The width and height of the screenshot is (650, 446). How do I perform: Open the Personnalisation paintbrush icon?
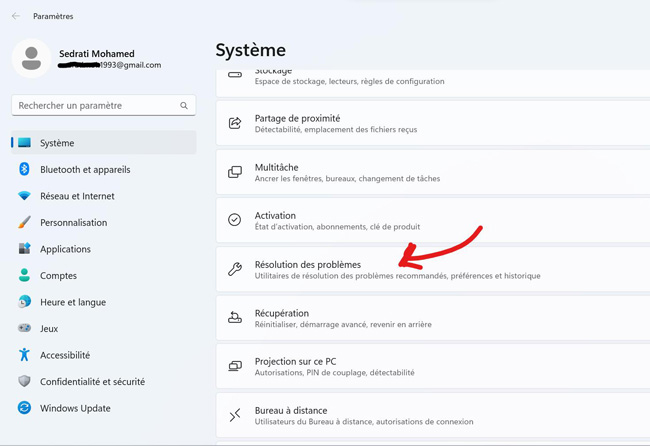[24, 223]
